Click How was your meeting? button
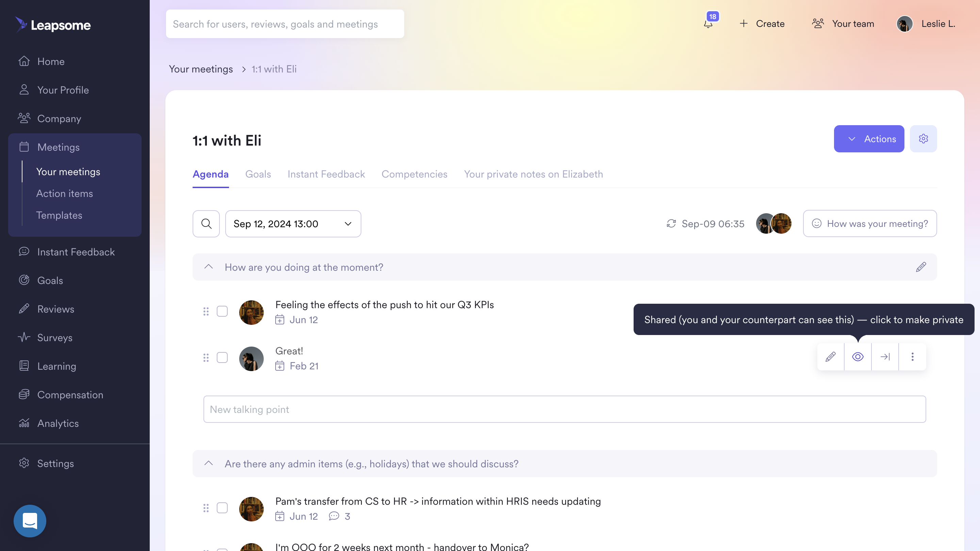 point(870,223)
